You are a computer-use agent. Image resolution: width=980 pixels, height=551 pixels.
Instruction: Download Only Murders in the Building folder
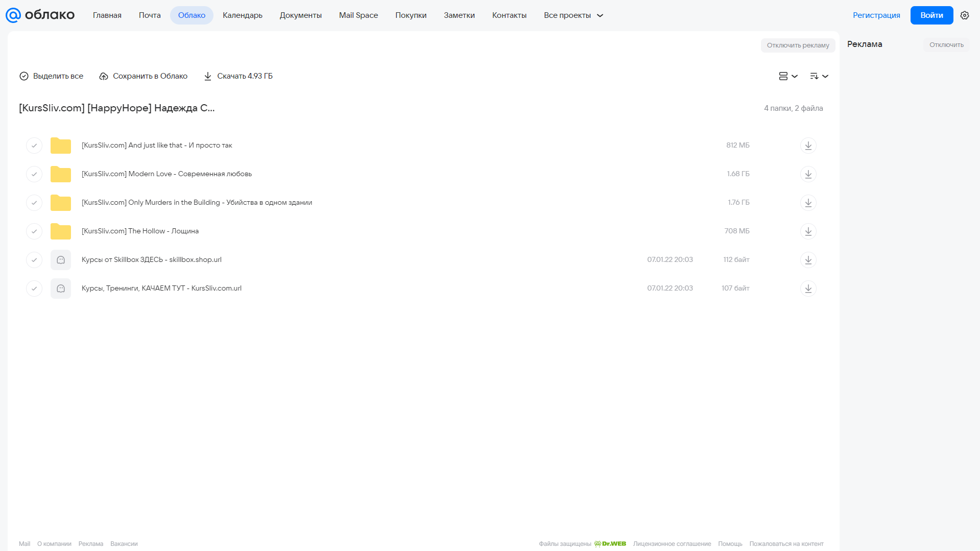tap(808, 203)
